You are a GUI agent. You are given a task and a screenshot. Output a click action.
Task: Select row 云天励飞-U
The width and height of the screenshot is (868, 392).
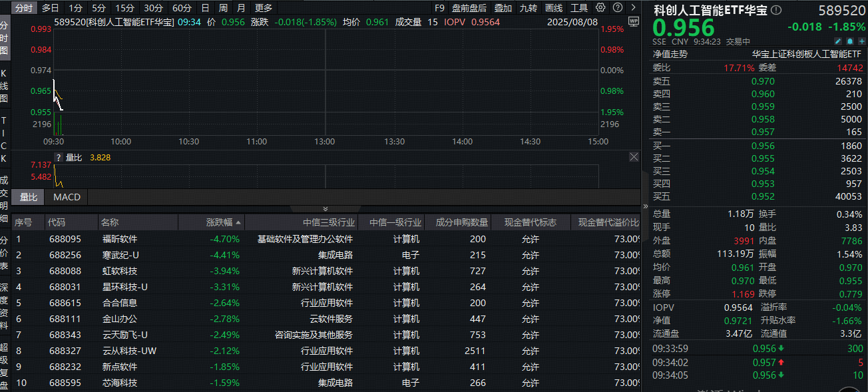(x=326, y=335)
